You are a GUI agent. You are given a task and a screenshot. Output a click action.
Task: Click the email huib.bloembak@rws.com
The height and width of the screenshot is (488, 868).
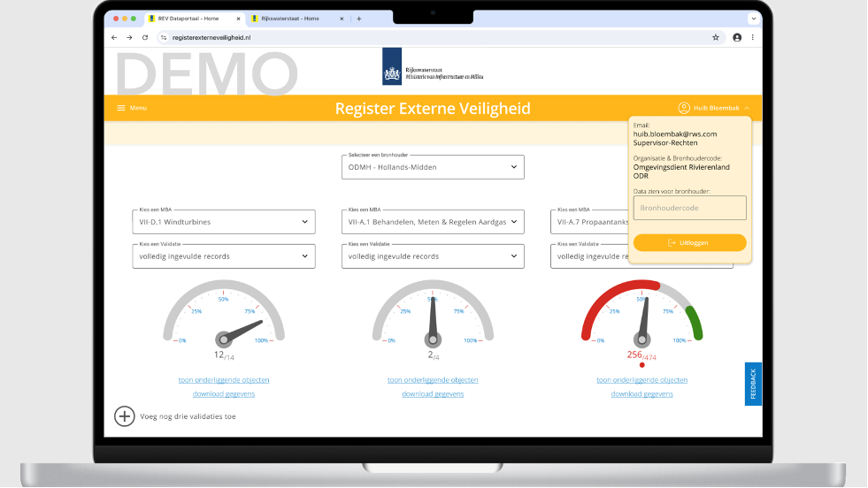(675, 133)
